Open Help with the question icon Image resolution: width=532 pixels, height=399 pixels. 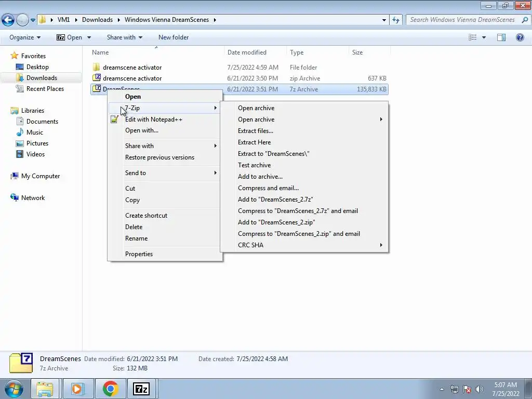520,37
